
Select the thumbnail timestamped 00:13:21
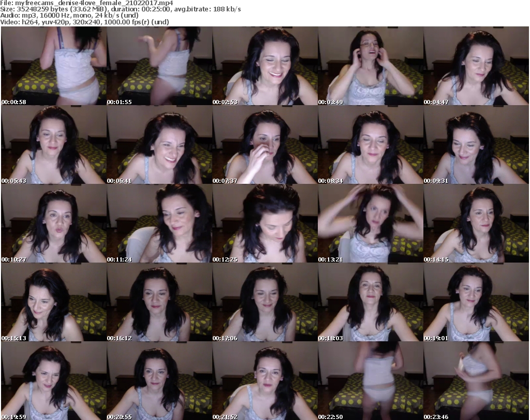tap(371, 223)
